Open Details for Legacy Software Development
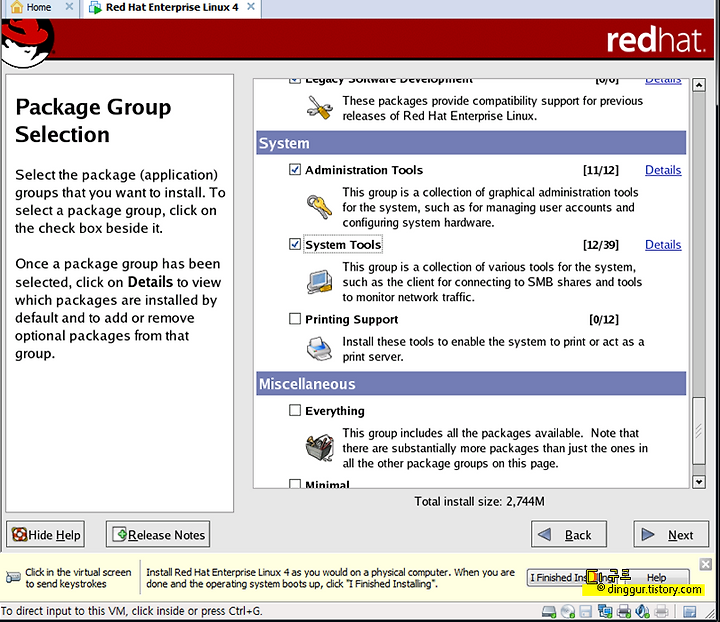The image size is (720, 622). (x=663, y=81)
